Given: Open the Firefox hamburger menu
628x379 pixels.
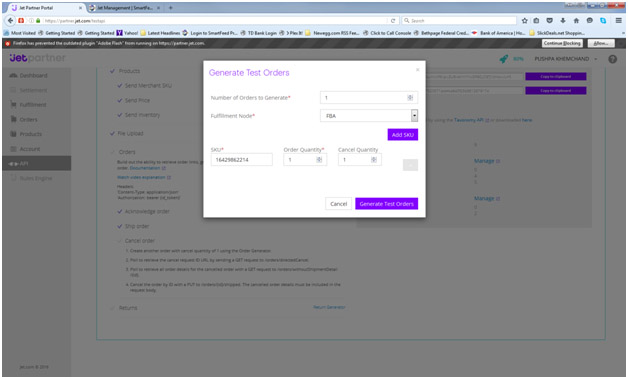Looking at the screenshot, I should (619, 20).
